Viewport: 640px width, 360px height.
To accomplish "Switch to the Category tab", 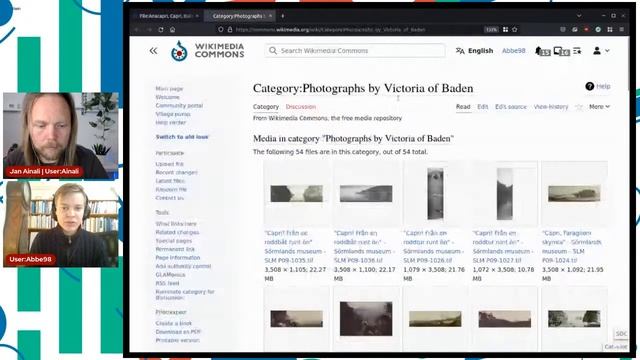I will tap(266, 107).
